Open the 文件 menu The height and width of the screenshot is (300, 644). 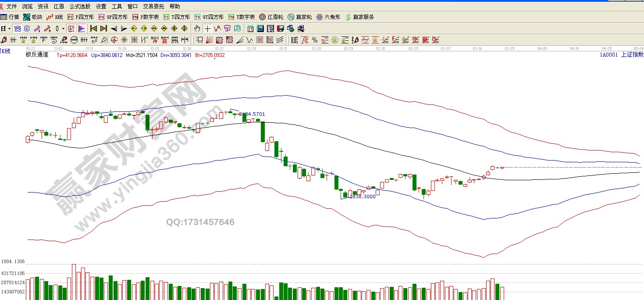[11, 7]
